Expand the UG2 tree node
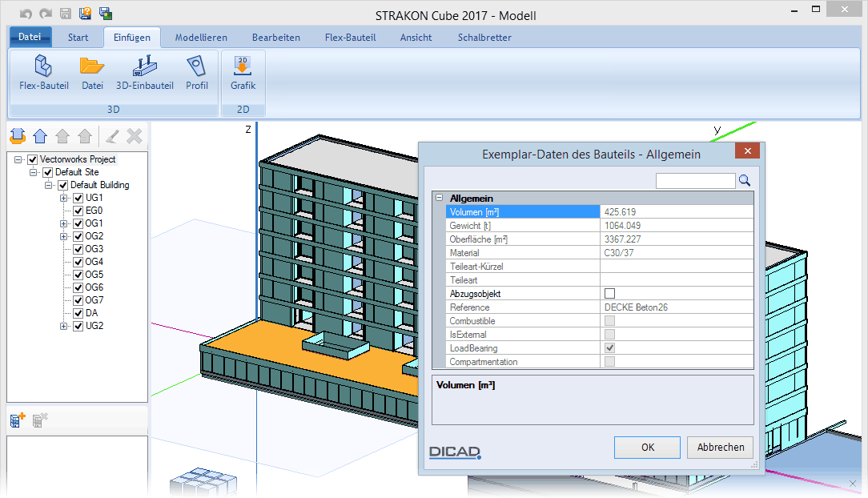 [64, 326]
